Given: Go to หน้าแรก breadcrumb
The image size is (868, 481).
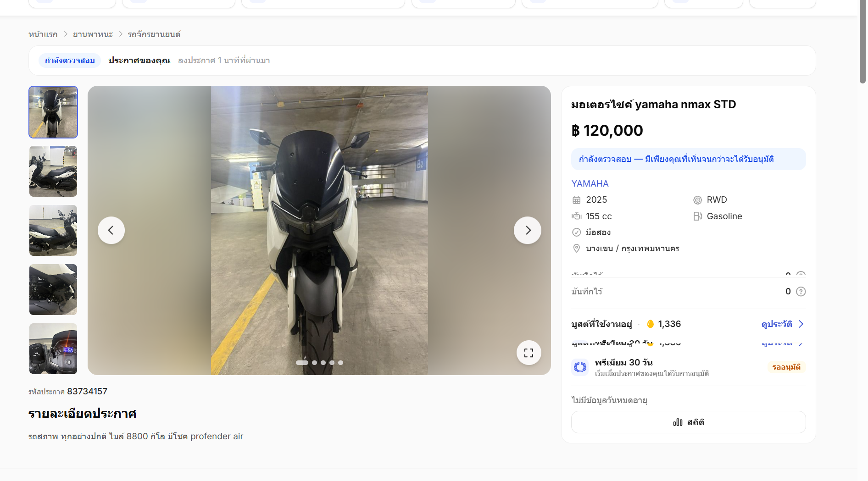Looking at the screenshot, I should [43, 34].
